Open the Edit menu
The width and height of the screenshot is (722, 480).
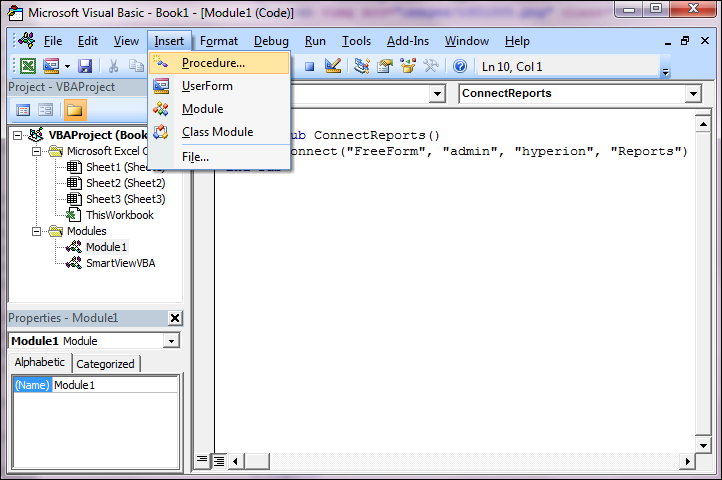(87, 41)
